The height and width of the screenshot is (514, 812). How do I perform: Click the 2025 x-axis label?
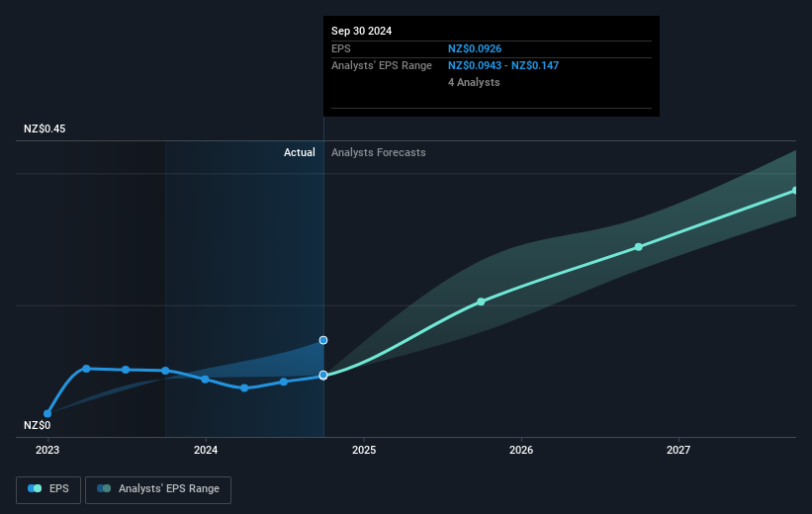(364, 451)
